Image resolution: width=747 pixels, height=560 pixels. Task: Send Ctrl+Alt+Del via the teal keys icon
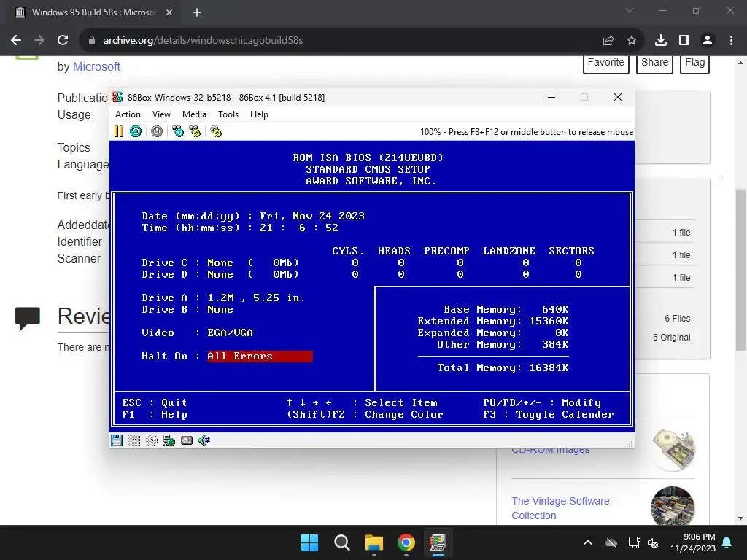[x=178, y=131]
